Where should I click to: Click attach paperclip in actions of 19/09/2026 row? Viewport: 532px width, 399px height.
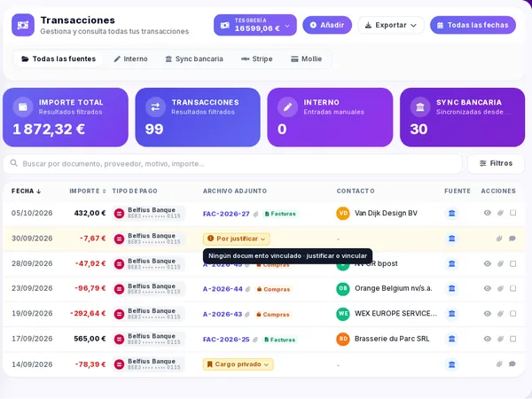coord(500,314)
